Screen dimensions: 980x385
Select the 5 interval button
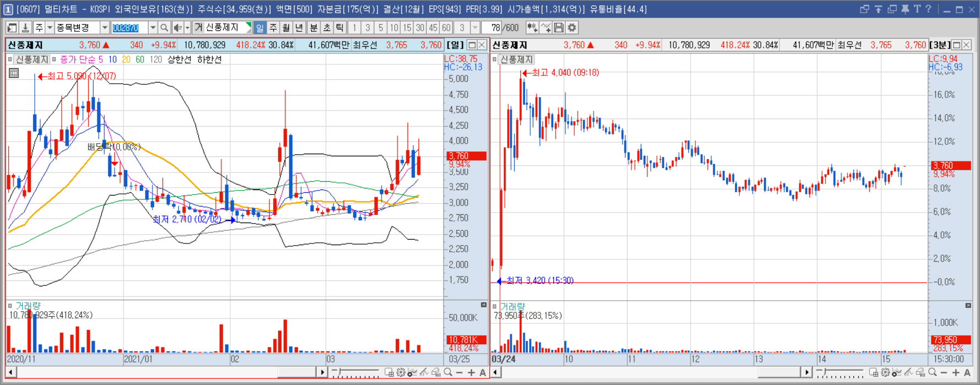[380, 28]
